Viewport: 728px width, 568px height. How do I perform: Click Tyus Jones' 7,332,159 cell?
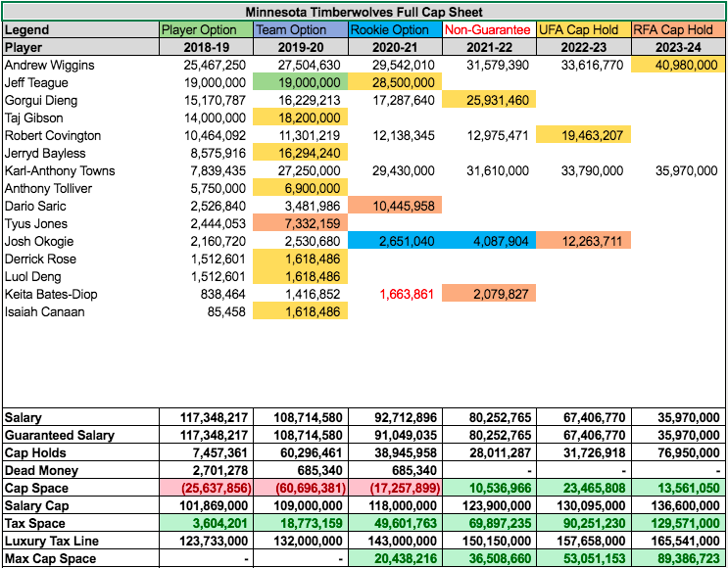pyautogui.click(x=301, y=223)
